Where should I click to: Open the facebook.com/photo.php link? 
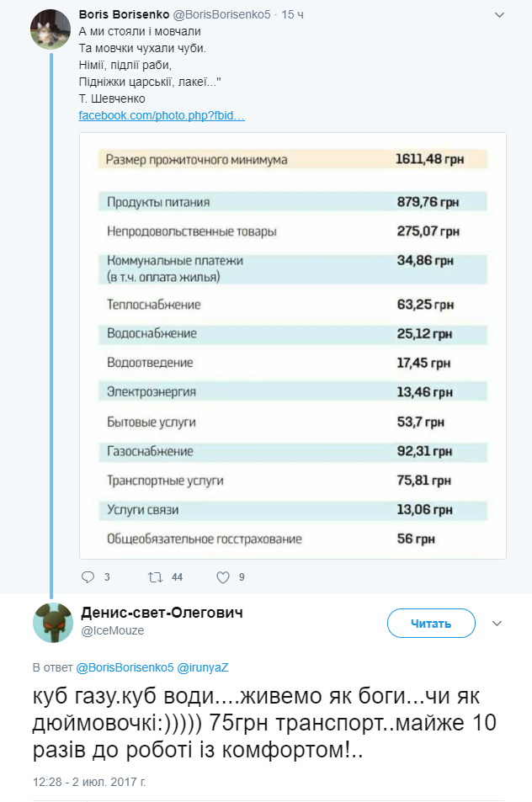tap(162, 115)
